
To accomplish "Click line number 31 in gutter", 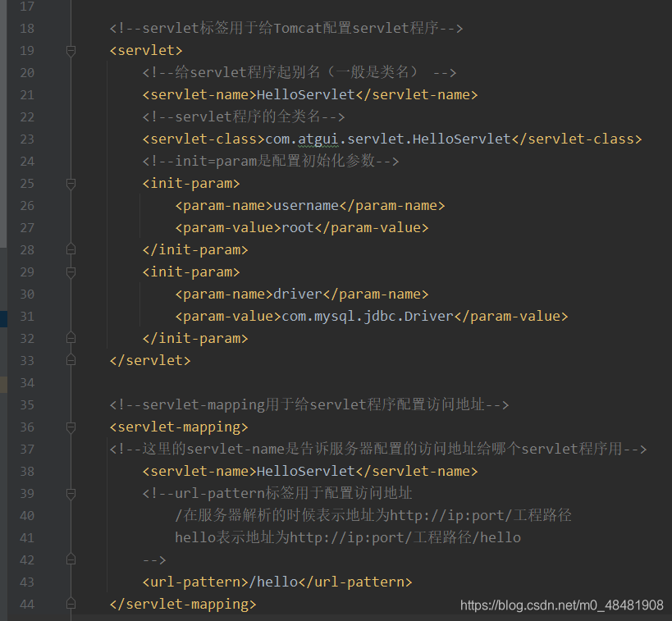I will click(x=27, y=317).
